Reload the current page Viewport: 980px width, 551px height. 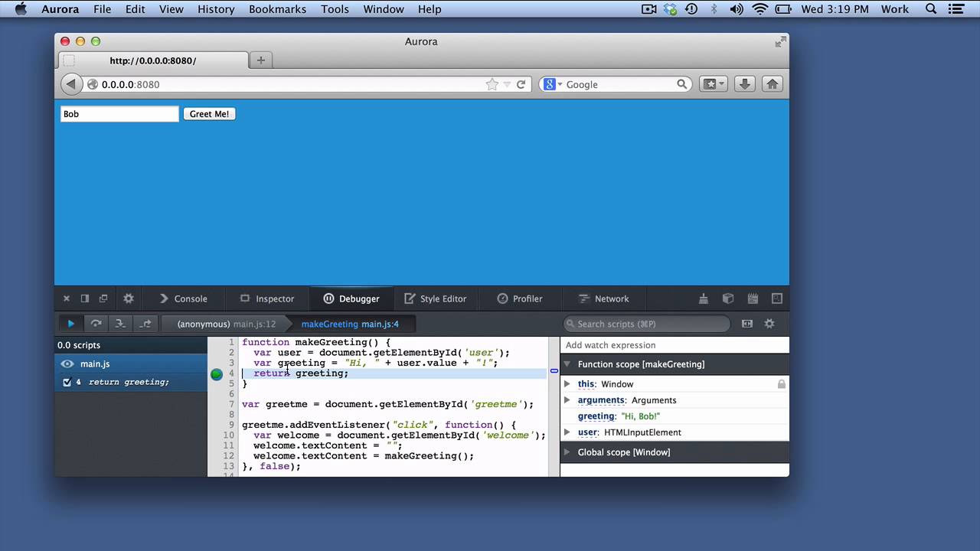click(x=521, y=84)
